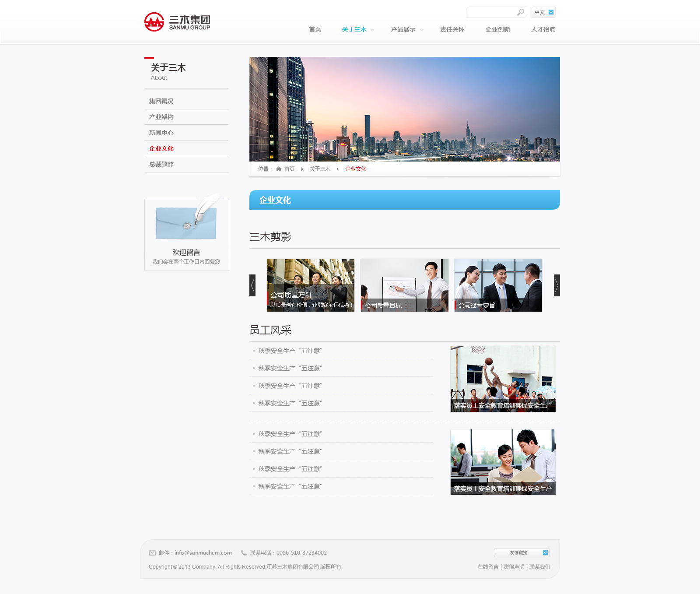Click the next carousel arrow

[557, 285]
